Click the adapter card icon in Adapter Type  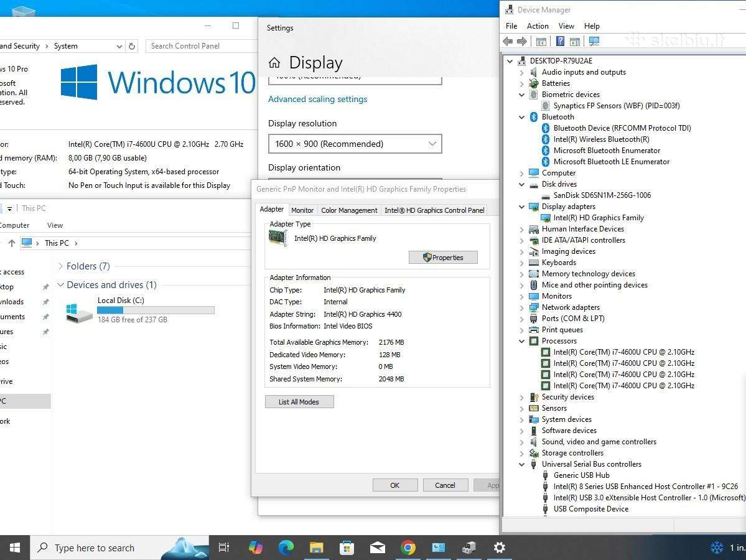coord(278,238)
